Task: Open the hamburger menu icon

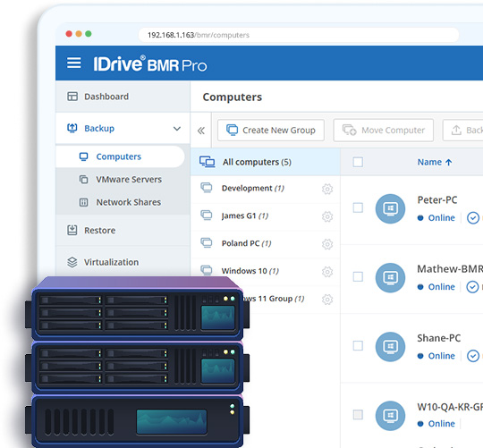Action: pyautogui.click(x=74, y=63)
